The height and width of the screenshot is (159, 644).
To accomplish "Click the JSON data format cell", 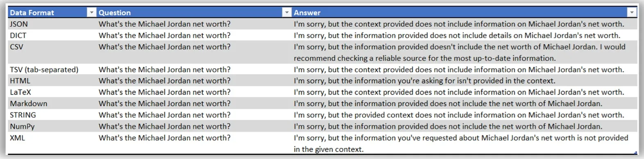I will tap(52, 24).
